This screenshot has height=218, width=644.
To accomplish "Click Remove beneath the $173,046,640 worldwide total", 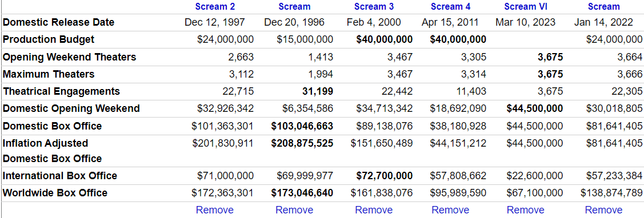I will 294,210.
